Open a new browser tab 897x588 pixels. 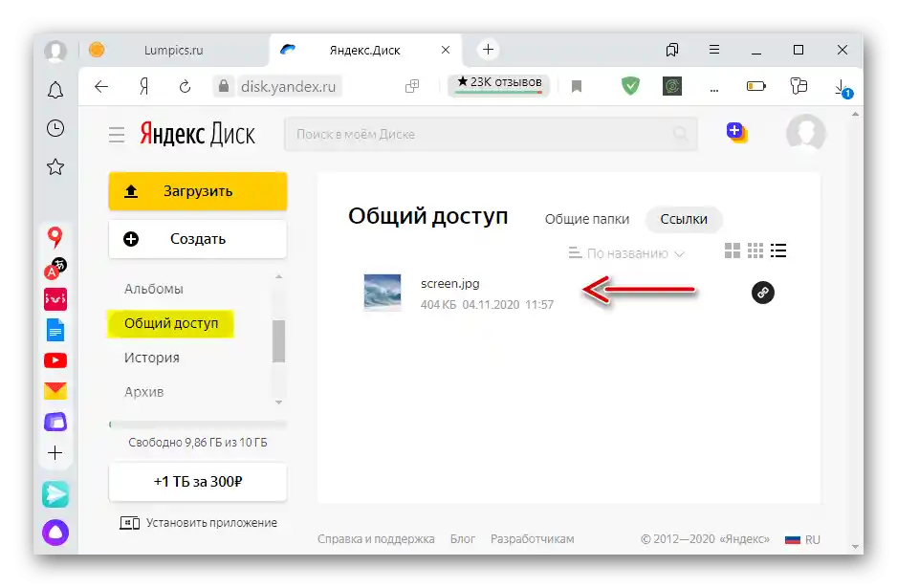tap(488, 50)
